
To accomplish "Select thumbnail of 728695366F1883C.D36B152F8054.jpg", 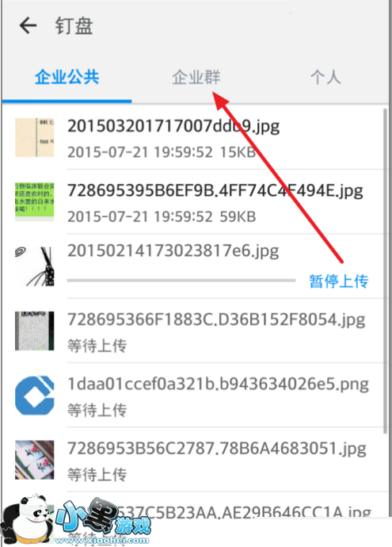I will 35,331.
